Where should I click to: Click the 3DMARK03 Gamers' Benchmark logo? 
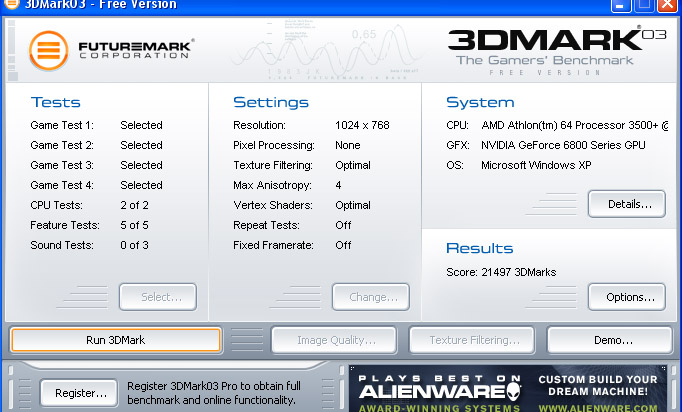pyautogui.click(x=557, y=50)
